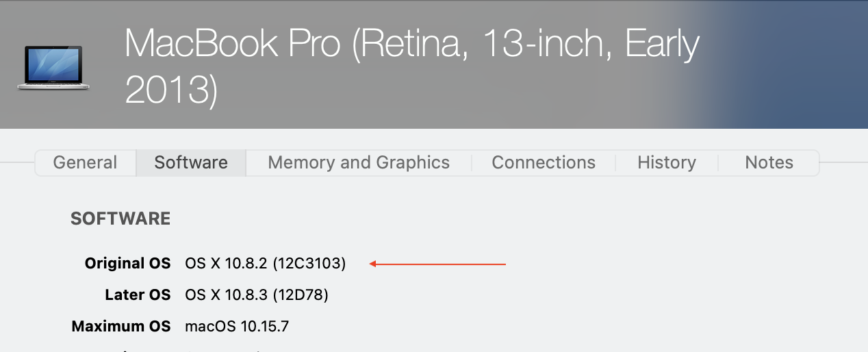Show the History tab
The height and width of the screenshot is (352, 868).
[666, 163]
